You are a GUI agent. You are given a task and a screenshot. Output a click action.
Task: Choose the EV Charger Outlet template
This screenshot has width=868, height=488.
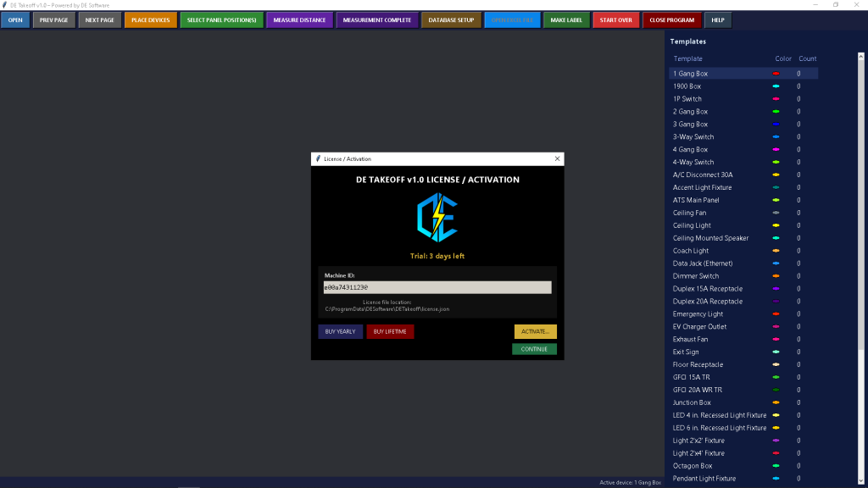700,326
